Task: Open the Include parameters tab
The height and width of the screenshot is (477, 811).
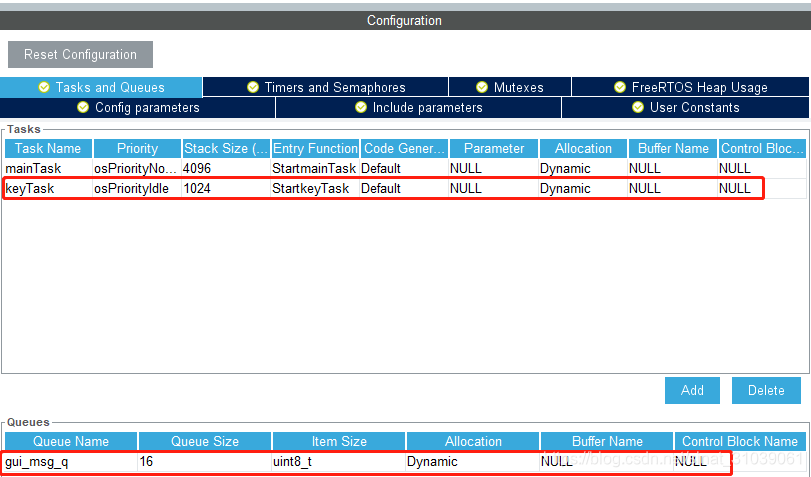Action: [418, 108]
